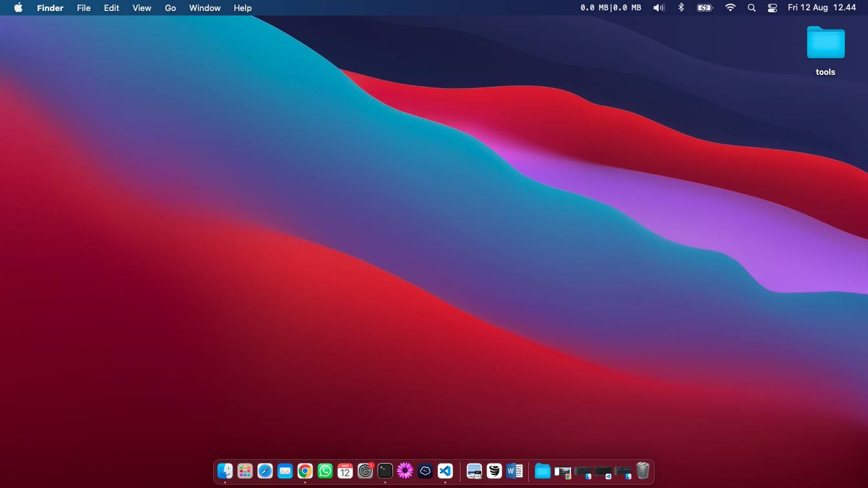The height and width of the screenshot is (488, 868).
Task: Open the Finder application menu
Action: coord(50,8)
